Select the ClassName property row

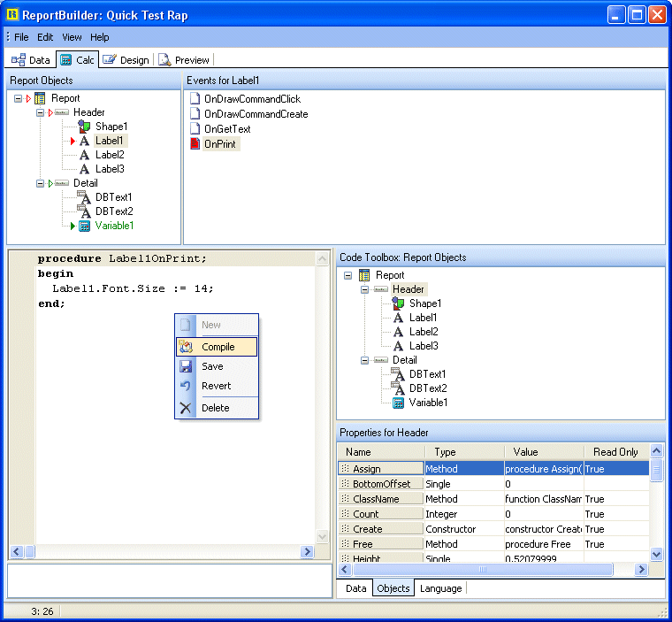[x=493, y=499]
